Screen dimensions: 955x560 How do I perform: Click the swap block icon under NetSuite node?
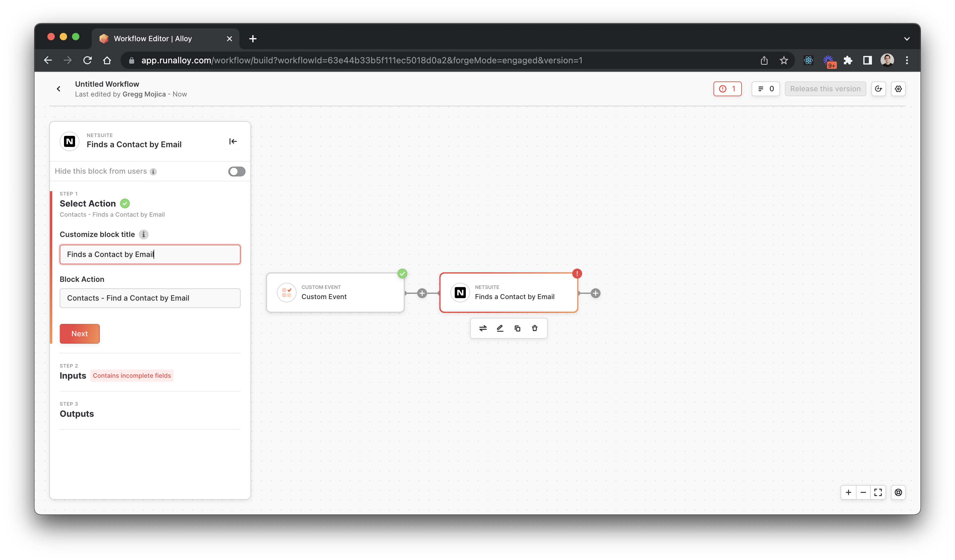point(482,328)
